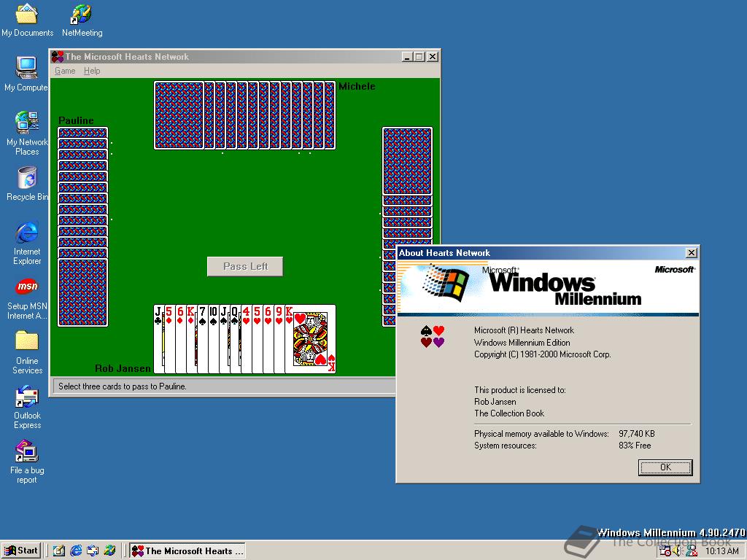Select the 7 of Spades card
This screenshot has width=747, height=560.
203,339
